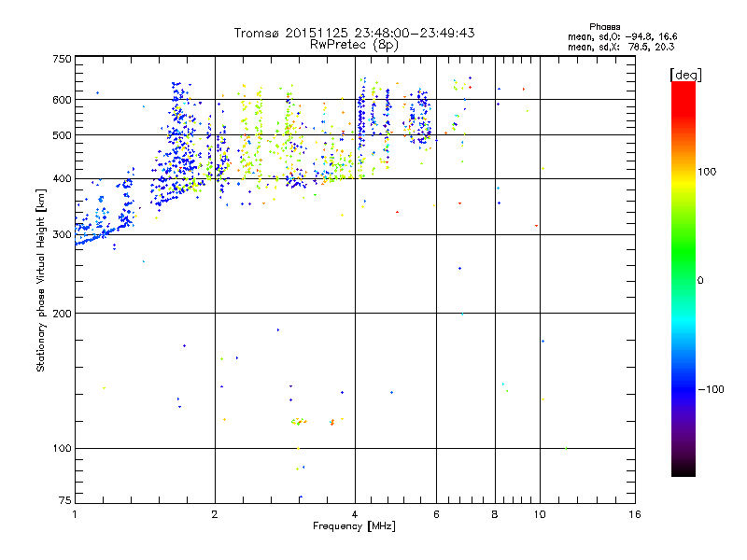
Task: Click the y-axis tick label '750'
Action: point(62,59)
